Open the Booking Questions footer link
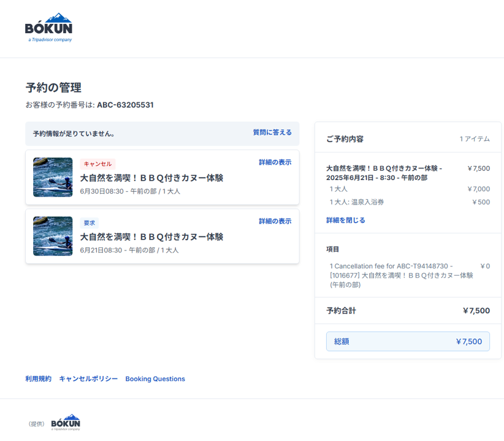Viewport: 504px width, 441px height. [x=155, y=379]
